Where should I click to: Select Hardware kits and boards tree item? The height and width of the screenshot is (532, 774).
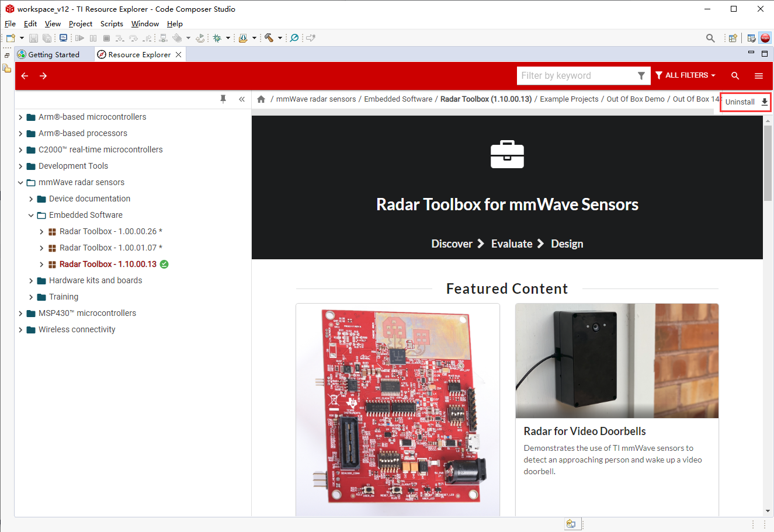click(x=96, y=281)
